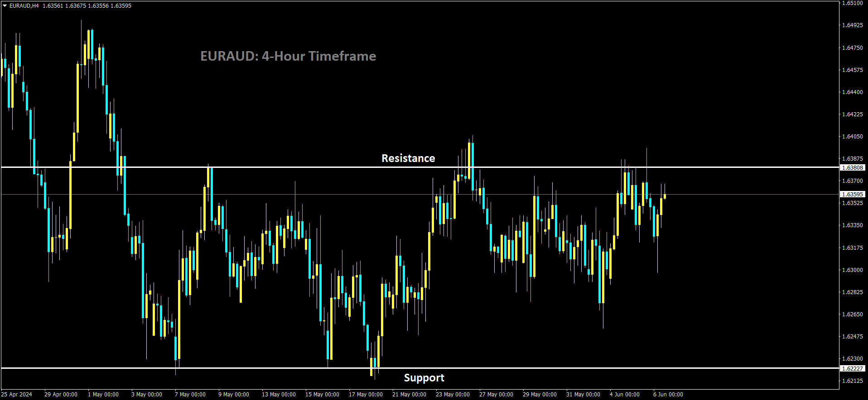Select the Support line label
The width and height of the screenshot is (868, 400).
point(424,378)
